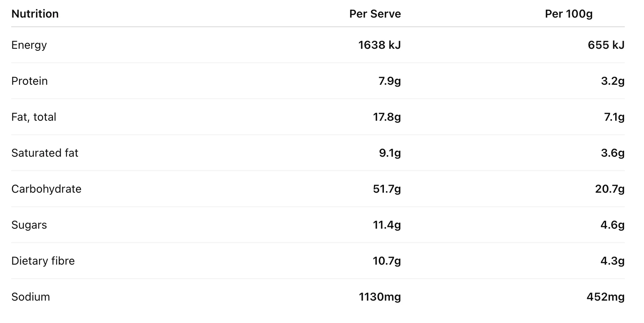Select the Energy row label
The image size is (644, 323).
tap(29, 45)
